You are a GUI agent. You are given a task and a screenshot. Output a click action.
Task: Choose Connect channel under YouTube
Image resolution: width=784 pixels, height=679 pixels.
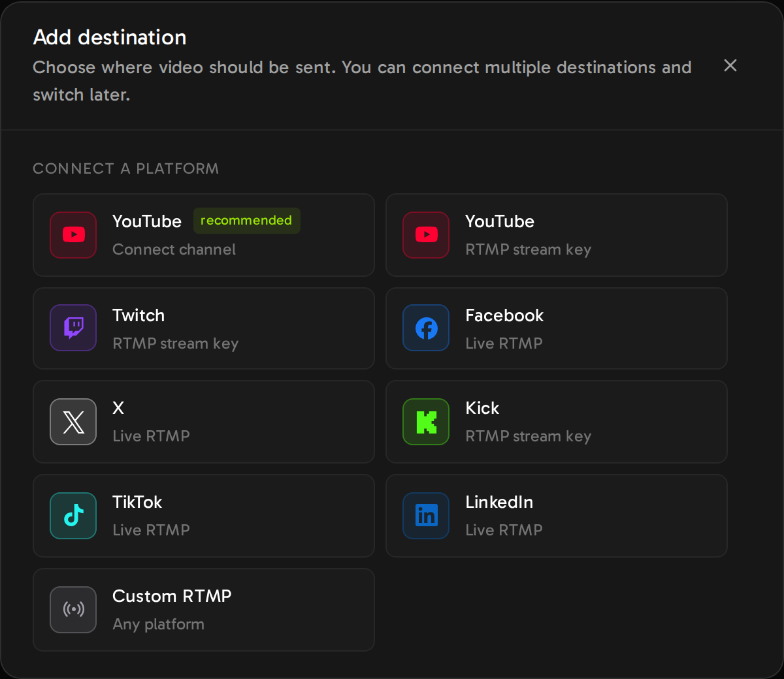pyautogui.click(x=174, y=249)
